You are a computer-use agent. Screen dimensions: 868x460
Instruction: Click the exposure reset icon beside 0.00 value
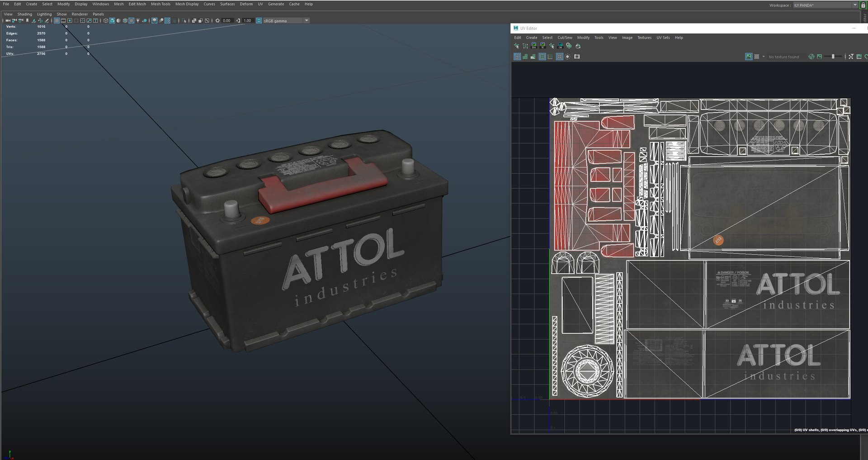coord(217,20)
